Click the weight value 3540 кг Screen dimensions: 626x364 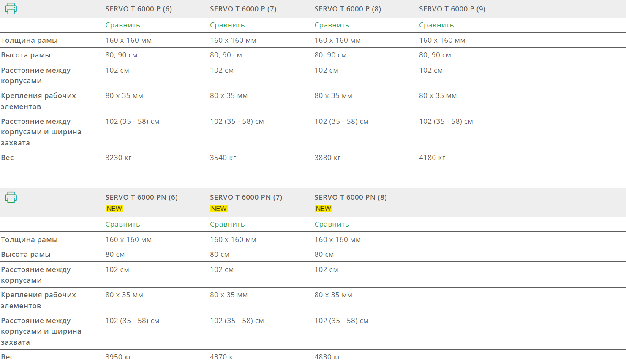coord(223,158)
